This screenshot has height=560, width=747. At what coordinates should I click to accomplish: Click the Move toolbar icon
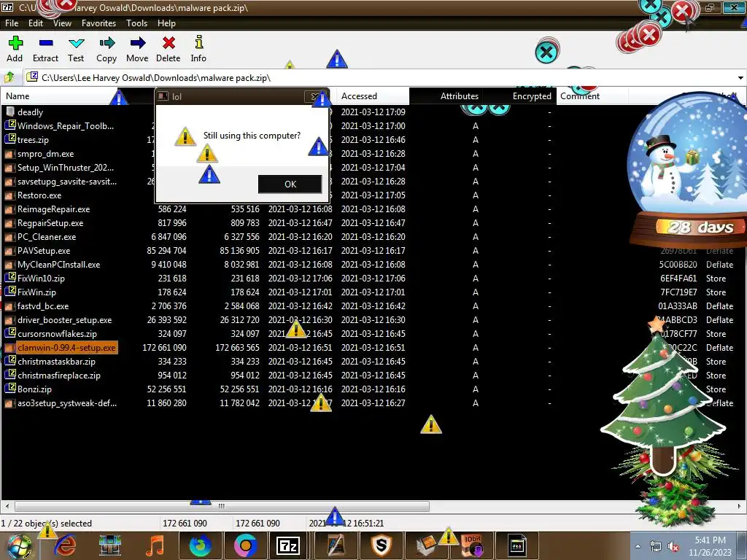(x=137, y=49)
